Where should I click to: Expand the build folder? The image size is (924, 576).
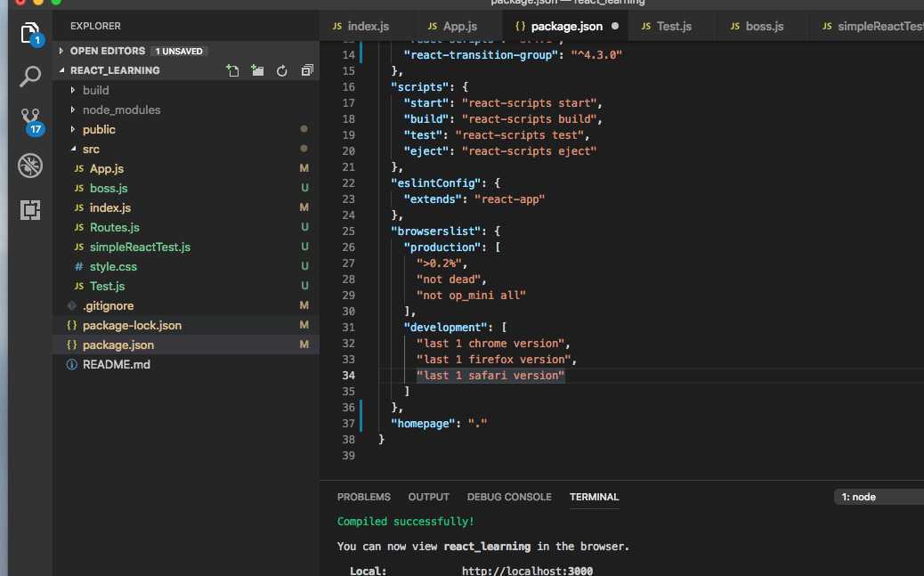(x=72, y=90)
